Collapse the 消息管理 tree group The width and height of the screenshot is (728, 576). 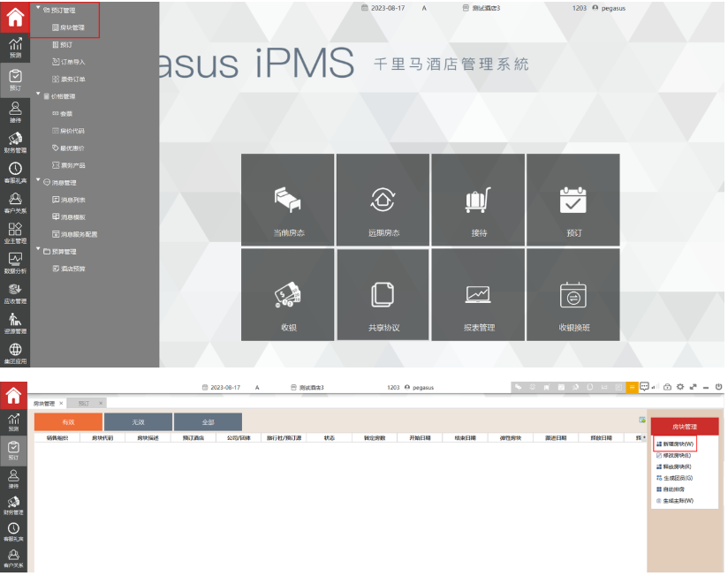click(38, 180)
